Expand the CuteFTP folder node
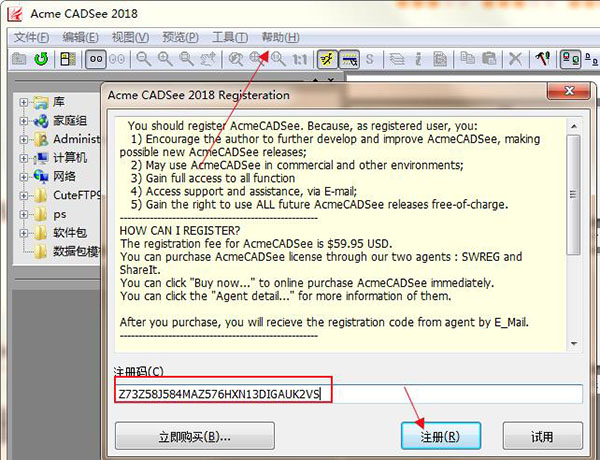 tap(23, 196)
